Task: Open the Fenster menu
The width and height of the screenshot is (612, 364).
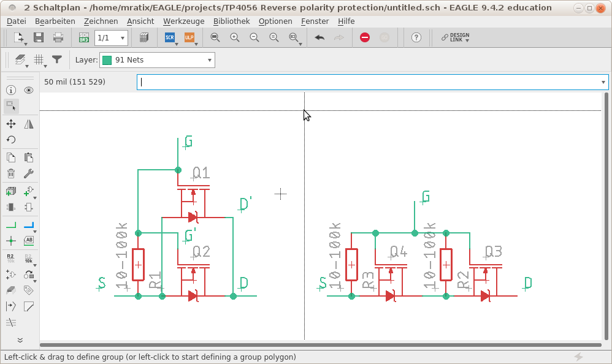Action: click(x=315, y=21)
